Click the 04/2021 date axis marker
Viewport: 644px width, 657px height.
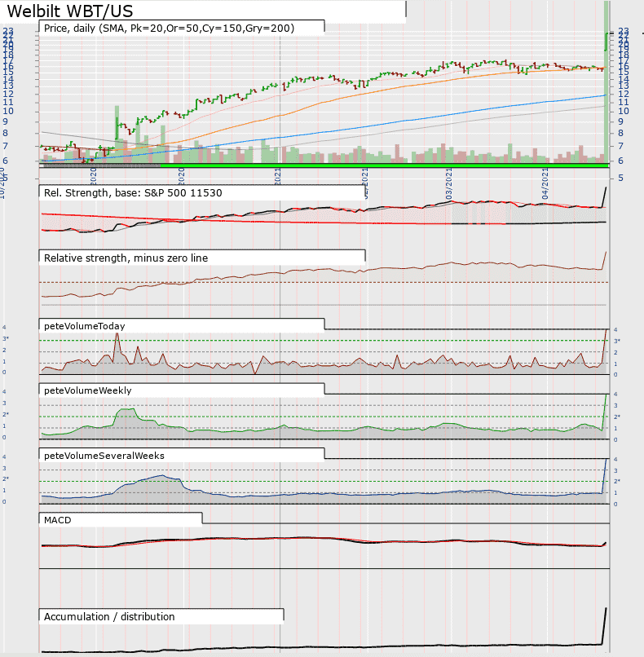pos(545,183)
